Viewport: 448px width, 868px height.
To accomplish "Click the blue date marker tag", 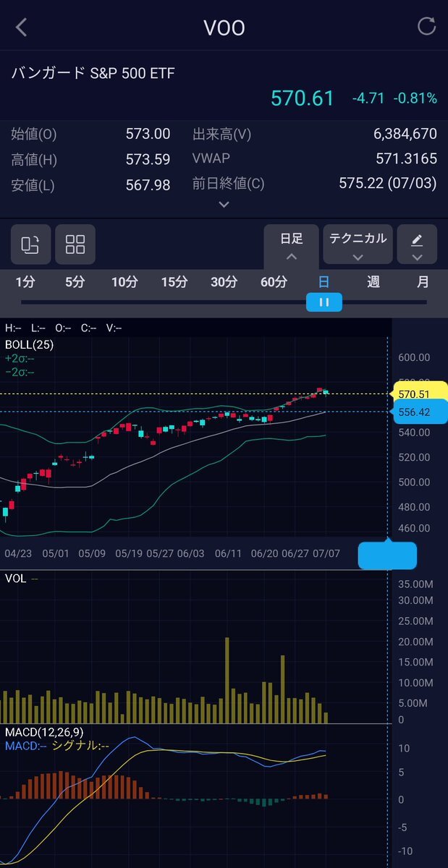I will [387, 556].
